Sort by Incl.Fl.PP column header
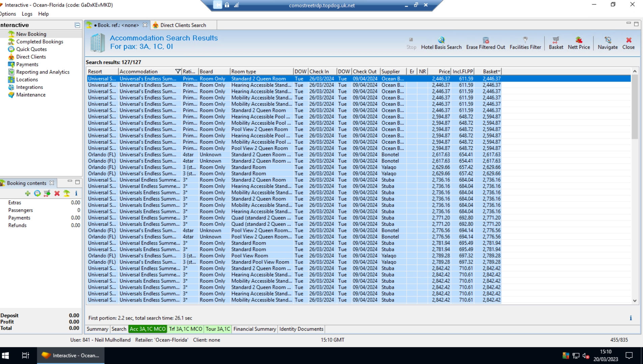 pyautogui.click(x=463, y=71)
